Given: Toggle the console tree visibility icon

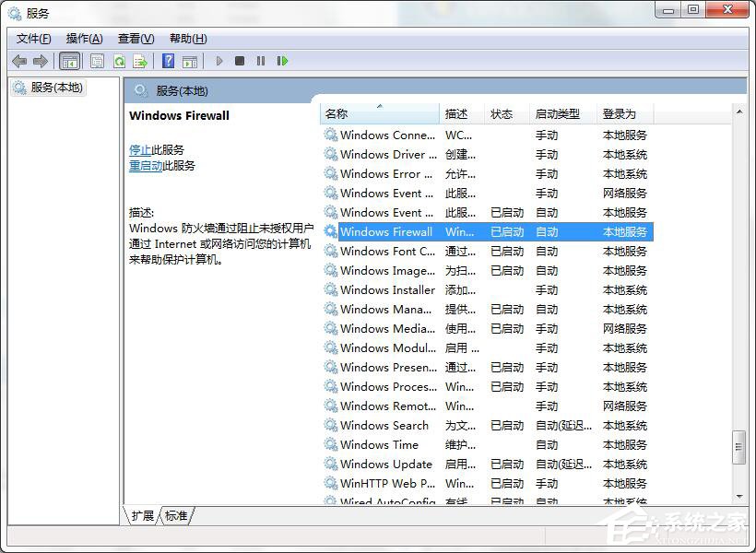Looking at the screenshot, I should [x=70, y=61].
